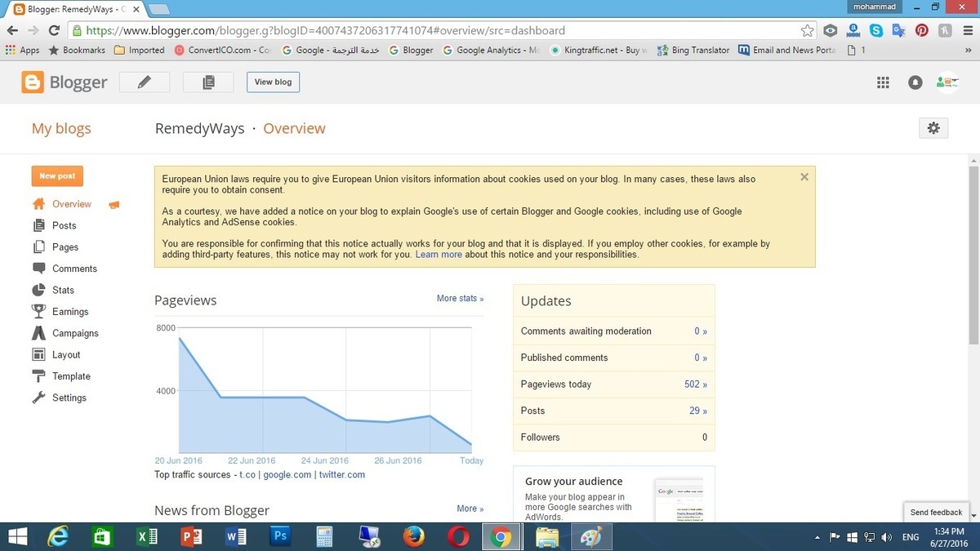Open the posts list icon button

(208, 82)
